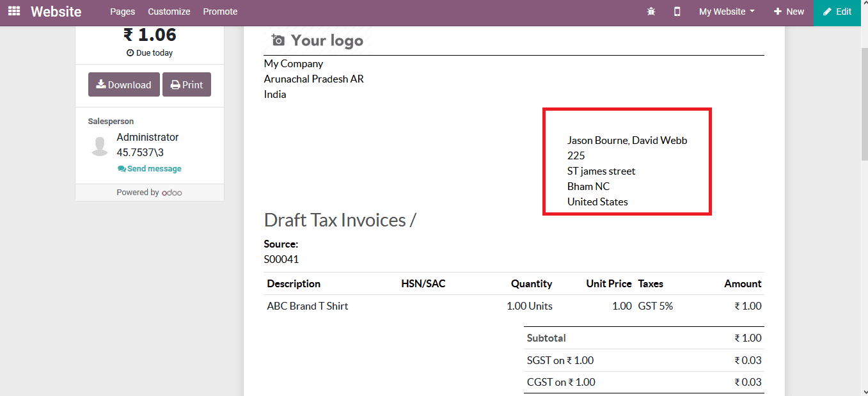Click the My Company name

(x=294, y=63)
